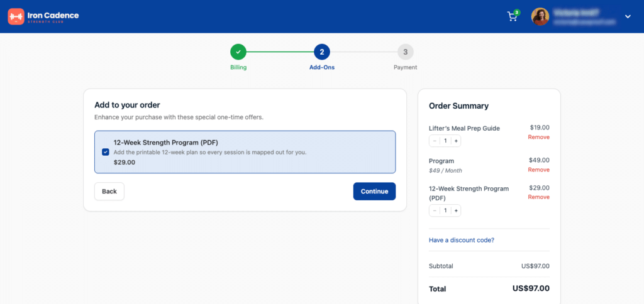
Task: Jump to the Payment step 3 circle
Action: (x=406, y=52)
